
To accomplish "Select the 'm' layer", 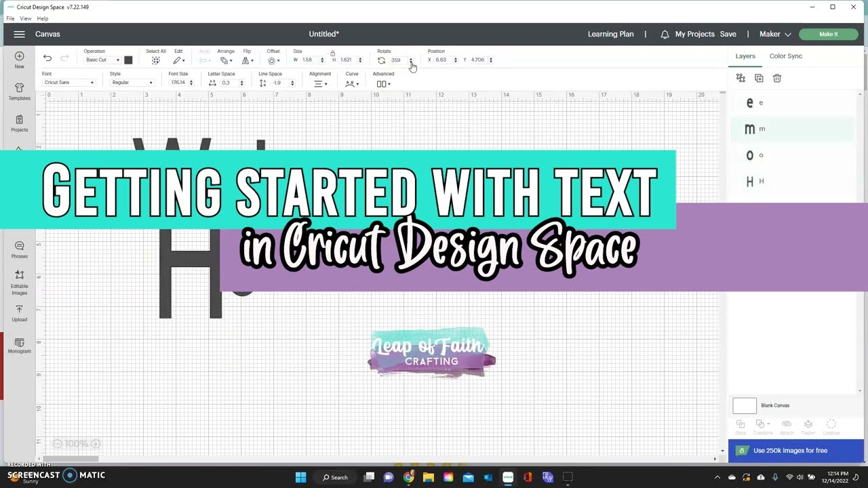I will [792, 129].
